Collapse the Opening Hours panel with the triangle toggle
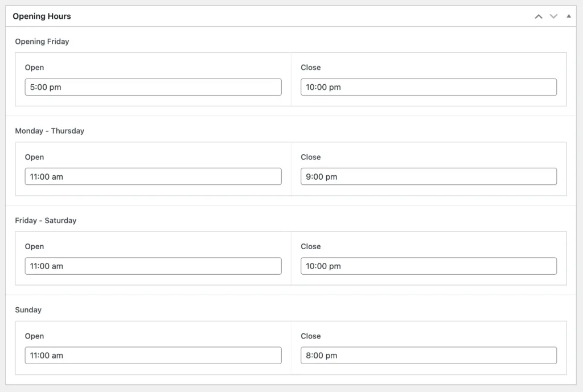The width and height of the screenshot is (583, 392). pyautogui.click(x=568, y=16)
